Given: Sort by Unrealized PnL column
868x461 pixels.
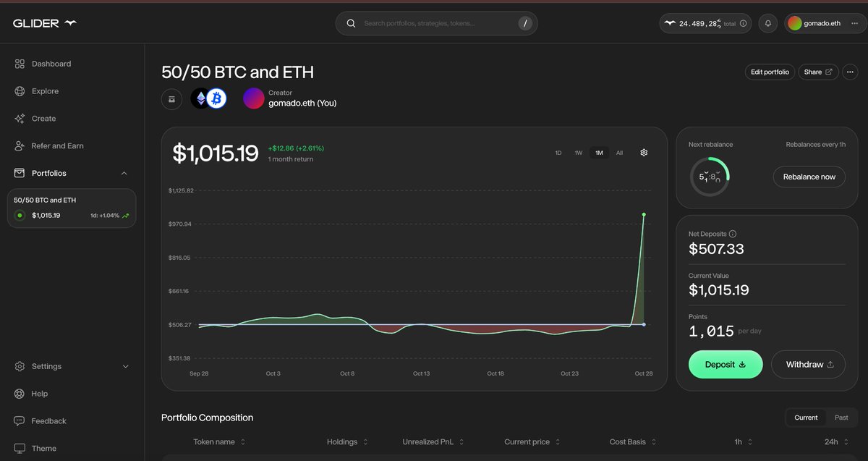Looking at the screenshot, I should (x=433, y=441).
